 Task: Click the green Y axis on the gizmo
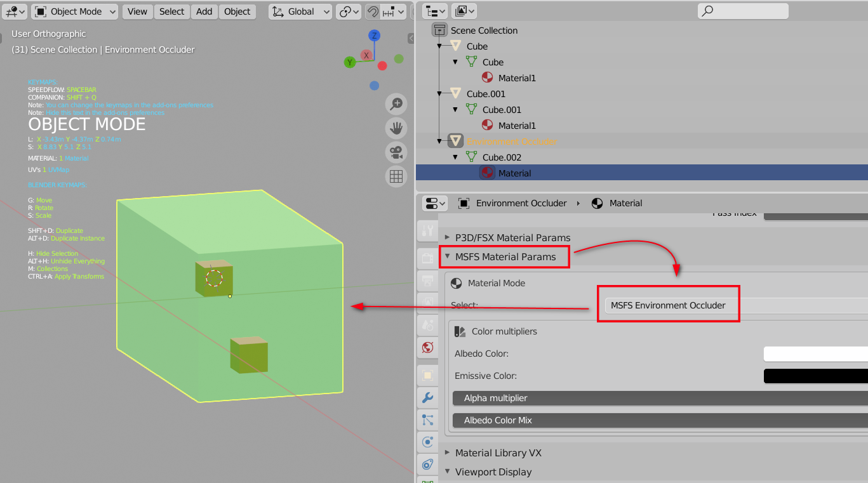point(349,62)
